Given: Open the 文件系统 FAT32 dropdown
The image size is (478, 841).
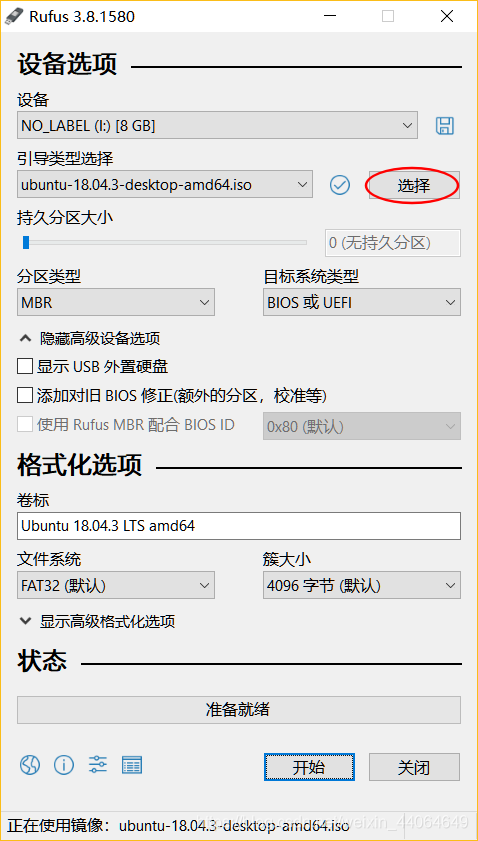Looking at the screenshot, I should (116, 585).
